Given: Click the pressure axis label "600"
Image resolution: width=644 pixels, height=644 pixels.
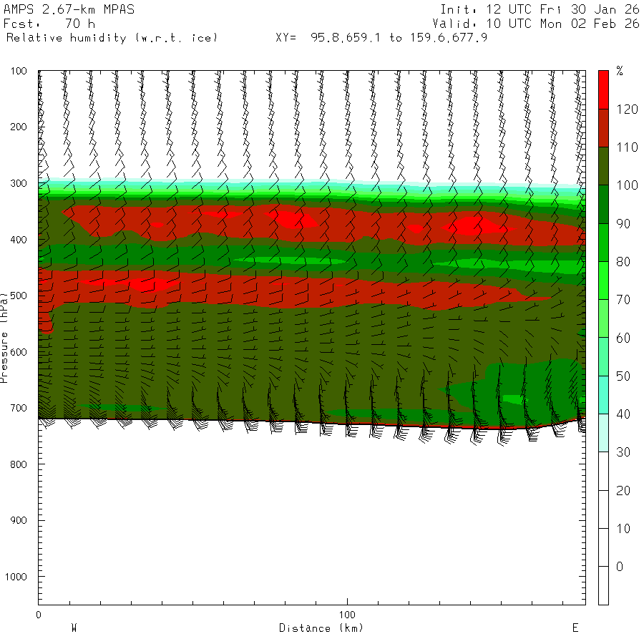Looking at the screenshot, I should click(x=19, y=352).
